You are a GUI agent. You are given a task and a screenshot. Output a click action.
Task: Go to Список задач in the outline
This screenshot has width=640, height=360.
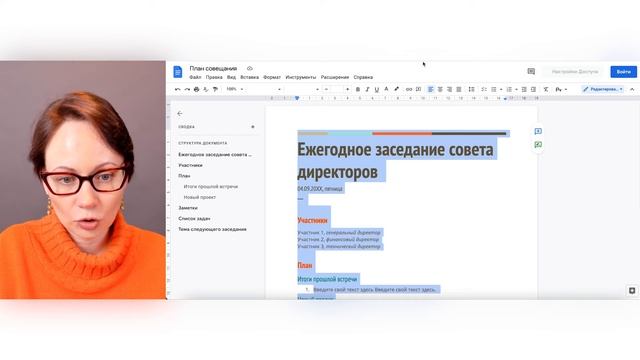[x=194, y=218]
